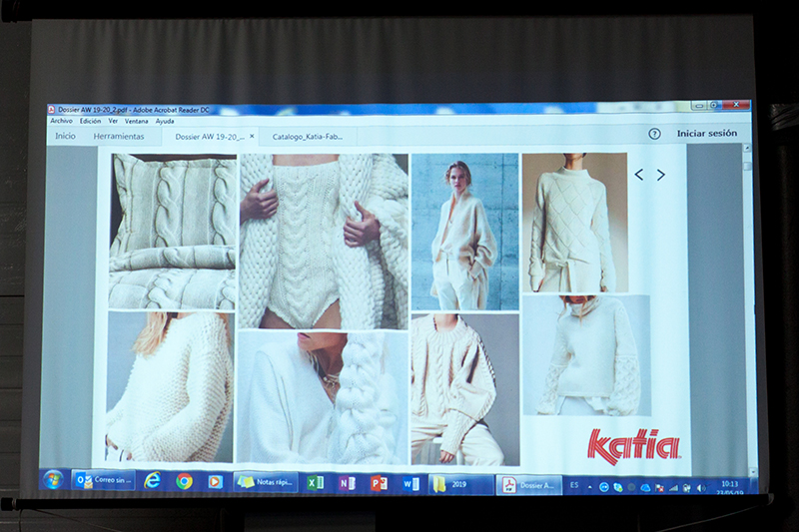This screenshot has width=799, height=532.
Task: Open OneNote from the taskbar
Action: point(347,484)
